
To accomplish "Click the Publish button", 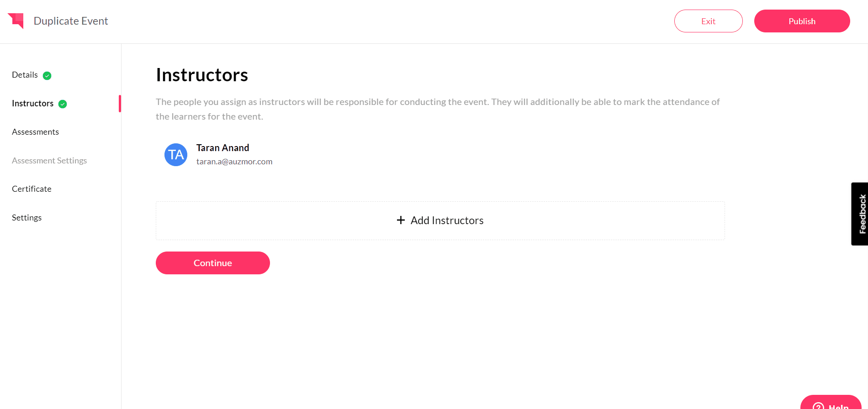I will pos(802,21).
